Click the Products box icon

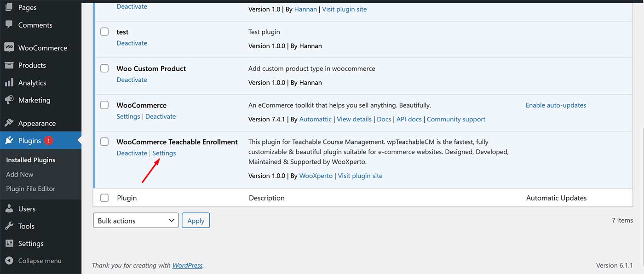coord(9,65)
